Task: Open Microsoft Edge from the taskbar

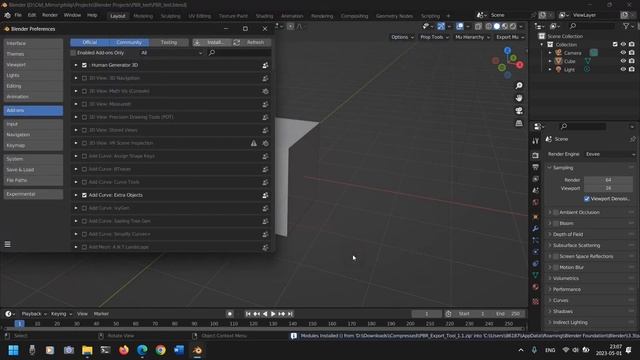Action: [x=142, y=350]
